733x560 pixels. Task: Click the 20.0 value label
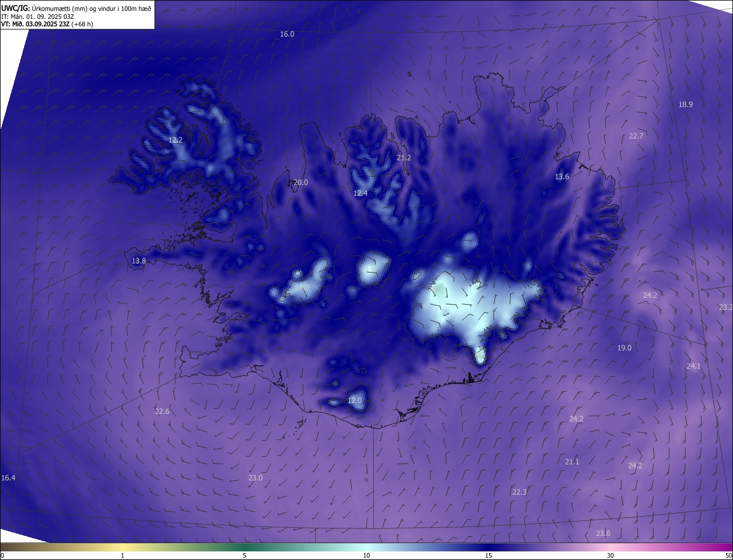tap(301, 183)
